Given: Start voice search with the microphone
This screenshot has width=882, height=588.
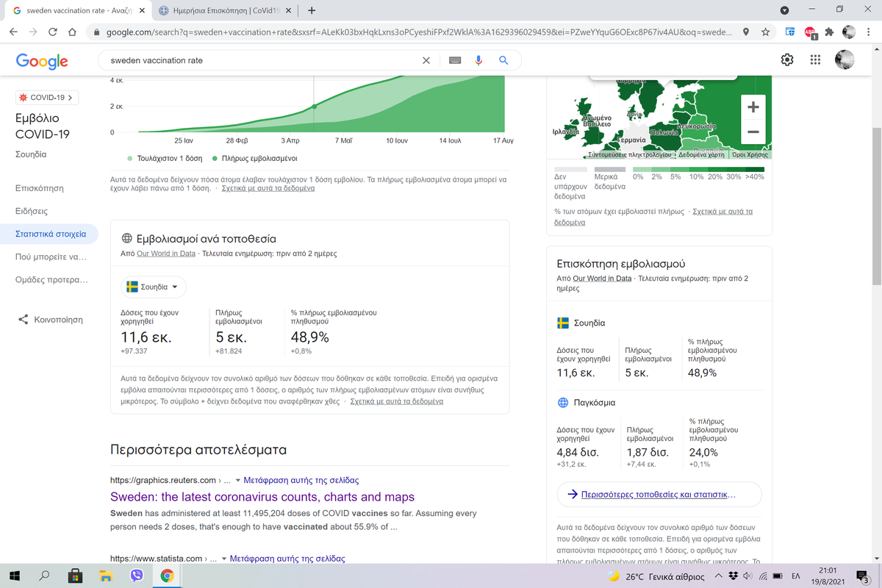Looking at the screenshot, I should click(x=478, y=60).
